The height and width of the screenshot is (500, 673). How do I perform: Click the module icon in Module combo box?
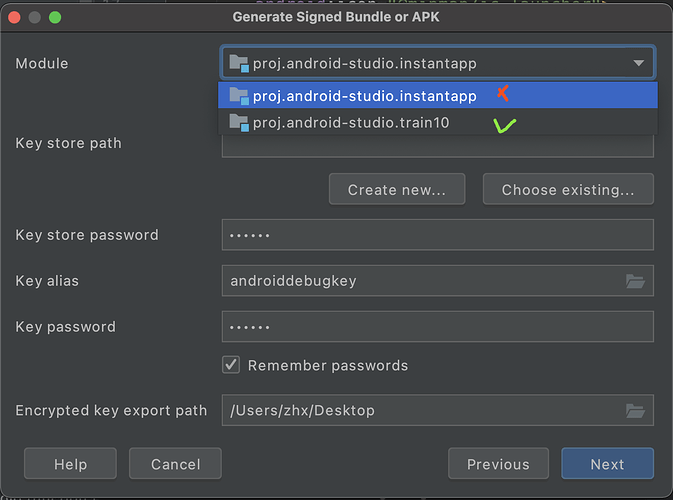click(x=238, y=63)
